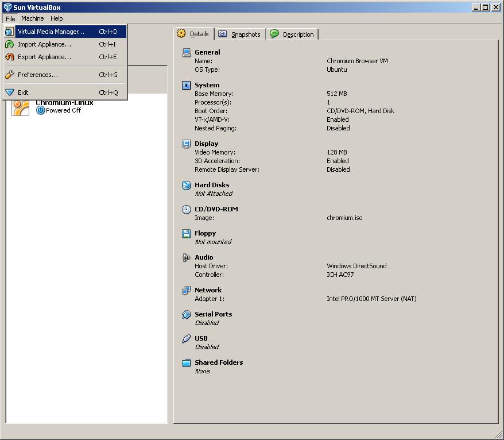Open the Shared Folders settings link
The width and height of the screenshot is (504, 440).
pyautogui.click(x=219, y=362)
